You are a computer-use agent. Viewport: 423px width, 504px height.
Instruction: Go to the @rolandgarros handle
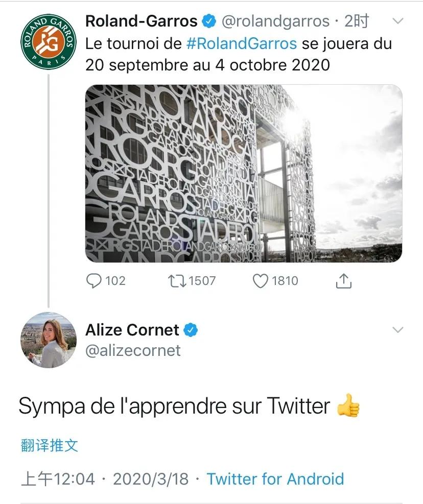click(x=275, y=21)
